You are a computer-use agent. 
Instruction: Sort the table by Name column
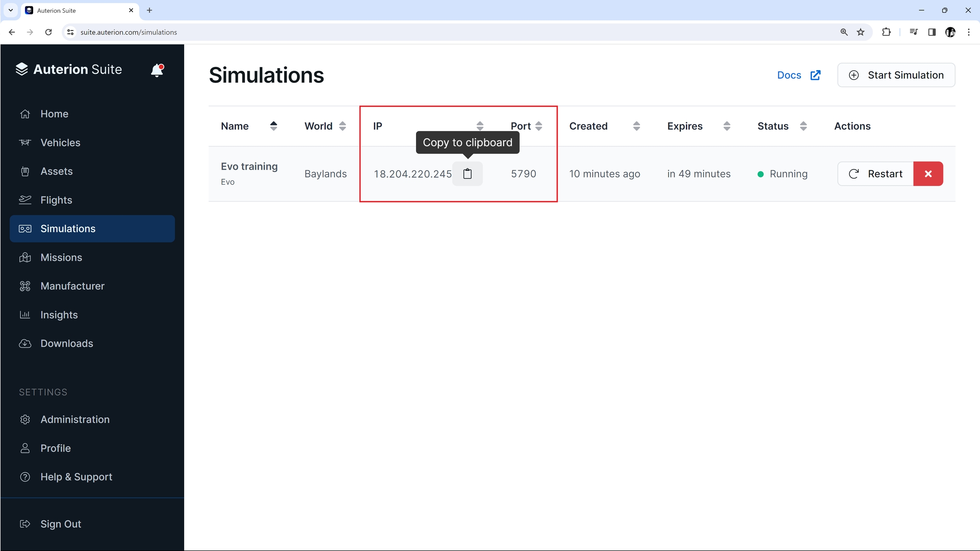[273, 126]
